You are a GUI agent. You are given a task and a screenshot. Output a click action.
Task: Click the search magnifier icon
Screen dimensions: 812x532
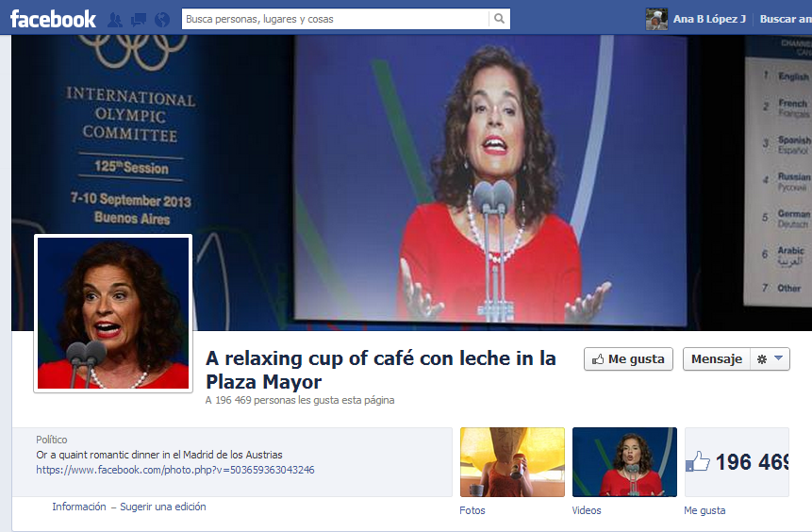coord(499,19)
